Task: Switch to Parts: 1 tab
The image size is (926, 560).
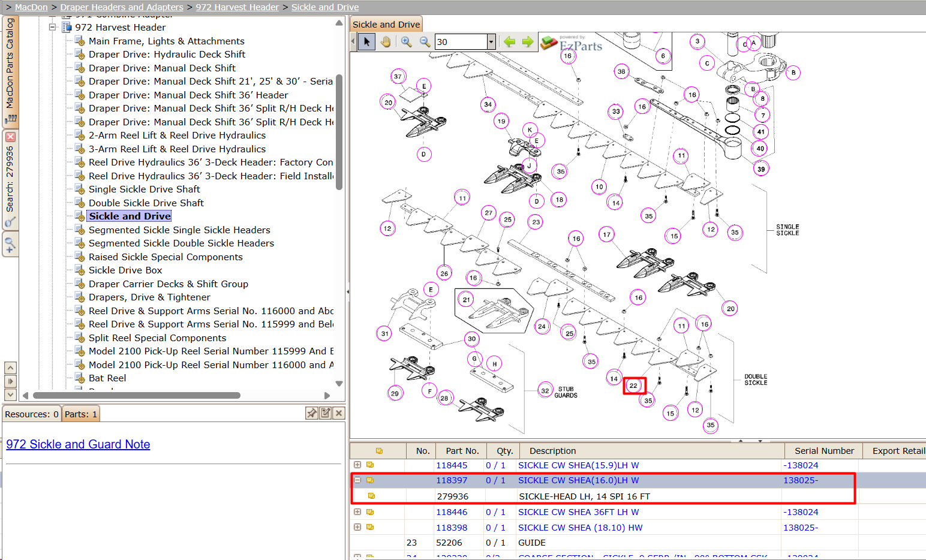Action: [81, 414]
